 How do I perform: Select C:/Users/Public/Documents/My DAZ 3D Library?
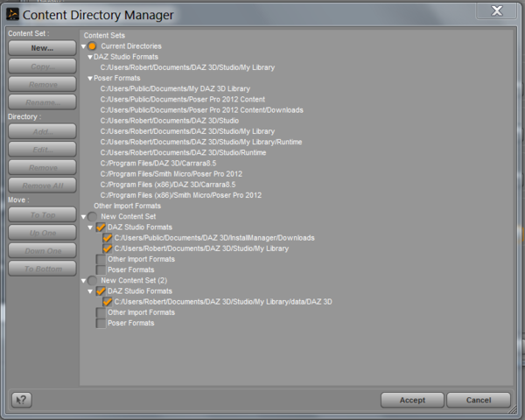[175, 88]
